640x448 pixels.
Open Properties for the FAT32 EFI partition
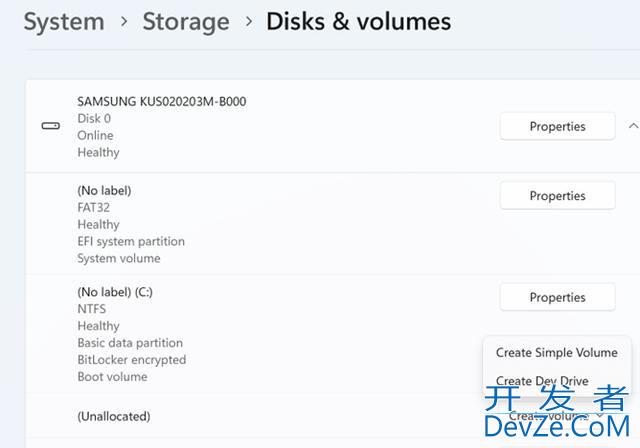(x=558, y=196)
